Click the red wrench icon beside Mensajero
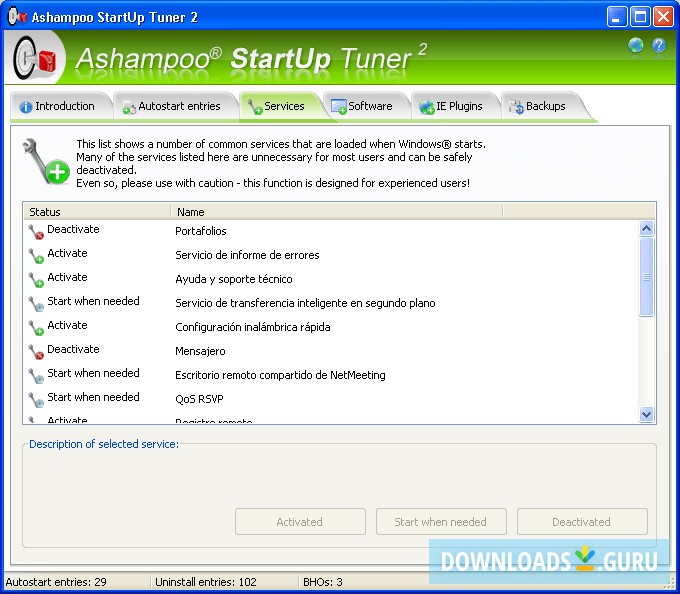 (36, 352)
